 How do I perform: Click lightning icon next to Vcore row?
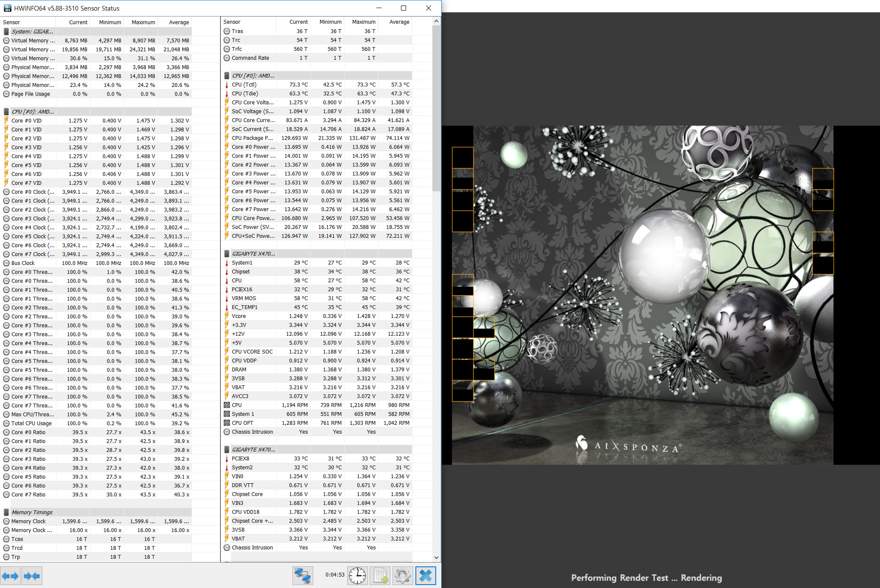pyautogui.click(x=227, y=316)
